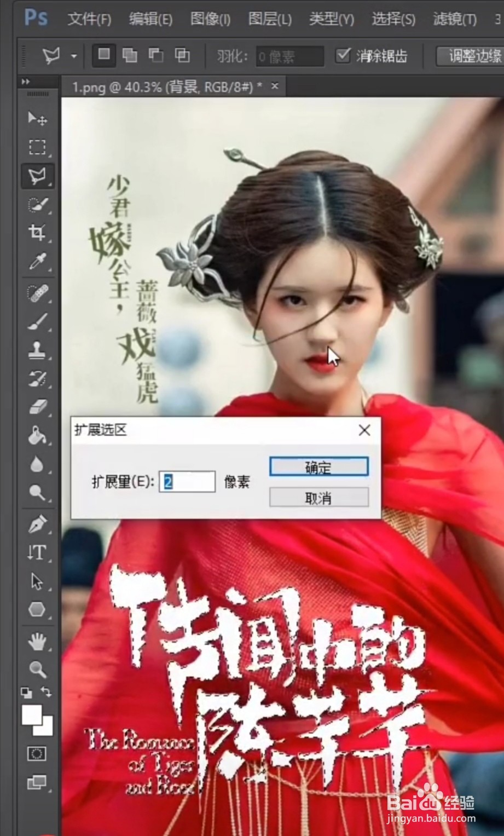This screenshot has width=504, height=836.
Task: Click the 羽化 feather input field
Action: click(290, 56)
